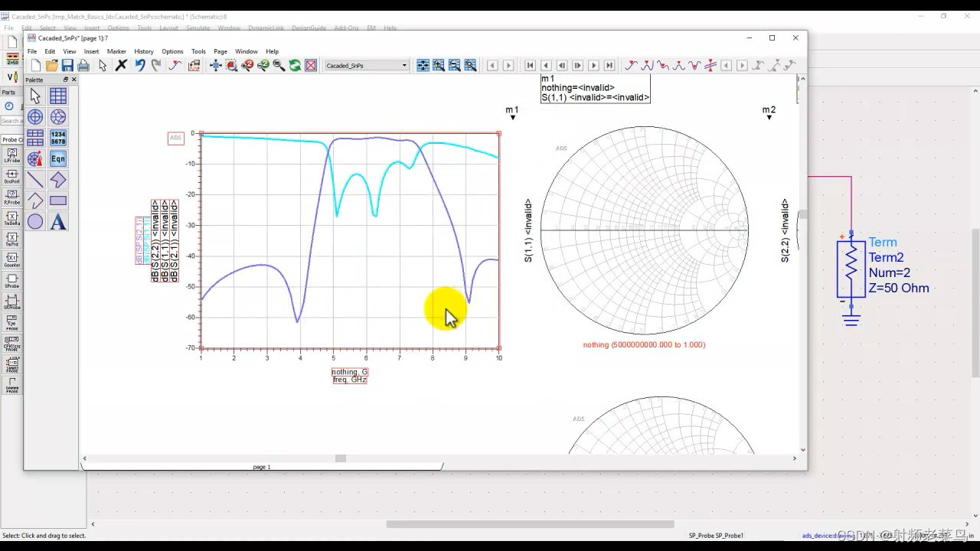
Task: Click the LProbe part in schematic palette
Action: pos(11,154)
